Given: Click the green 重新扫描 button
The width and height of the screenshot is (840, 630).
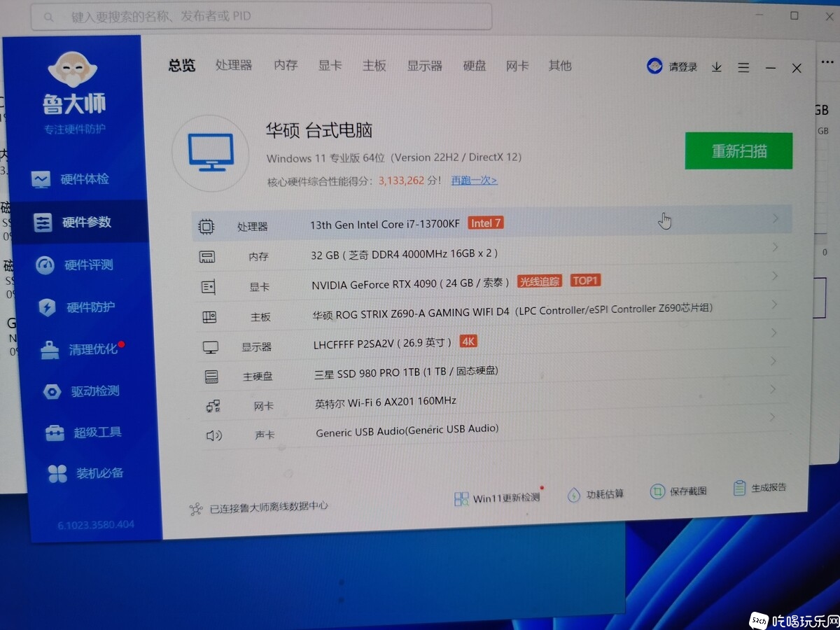Looking at the screenshot, I should click(738, 150).
